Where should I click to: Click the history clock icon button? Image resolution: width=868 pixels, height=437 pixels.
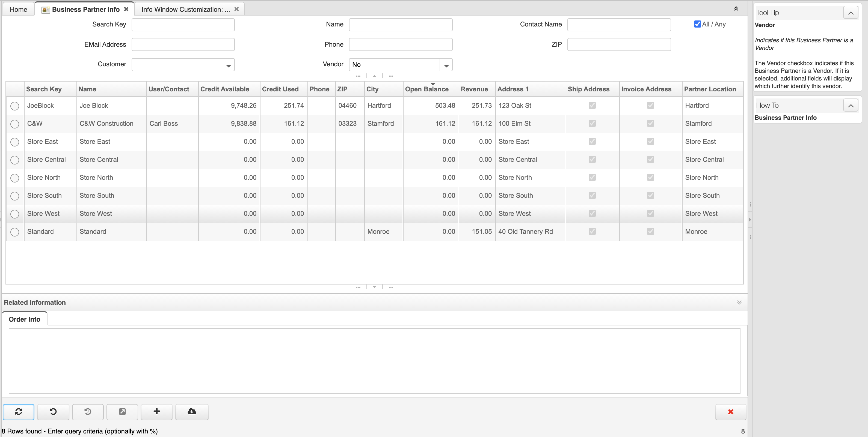(x=88, y=411)
